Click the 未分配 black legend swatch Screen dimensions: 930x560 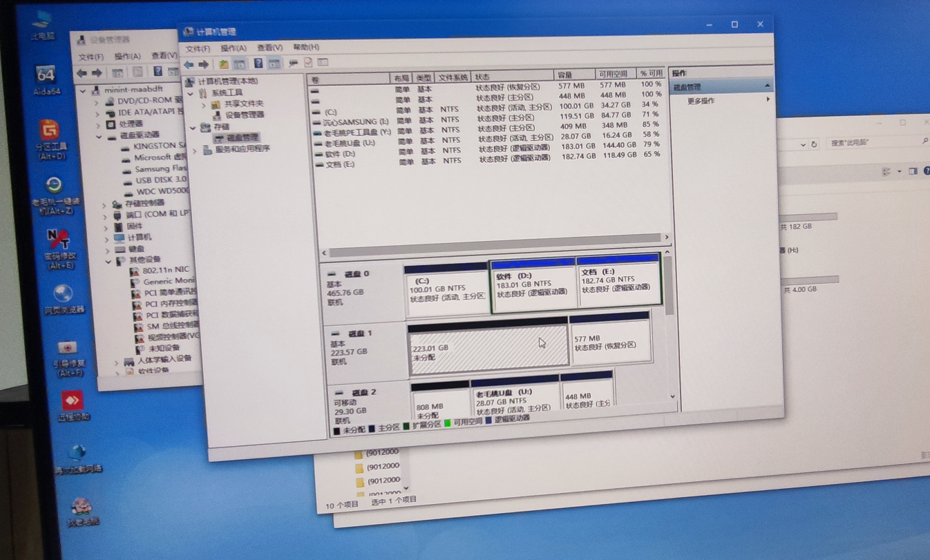[337, 430]
